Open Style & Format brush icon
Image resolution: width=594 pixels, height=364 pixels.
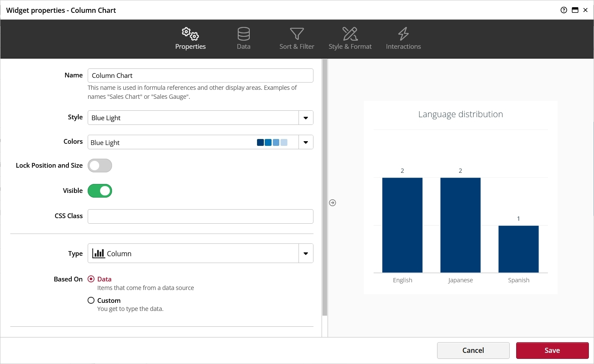350,34
